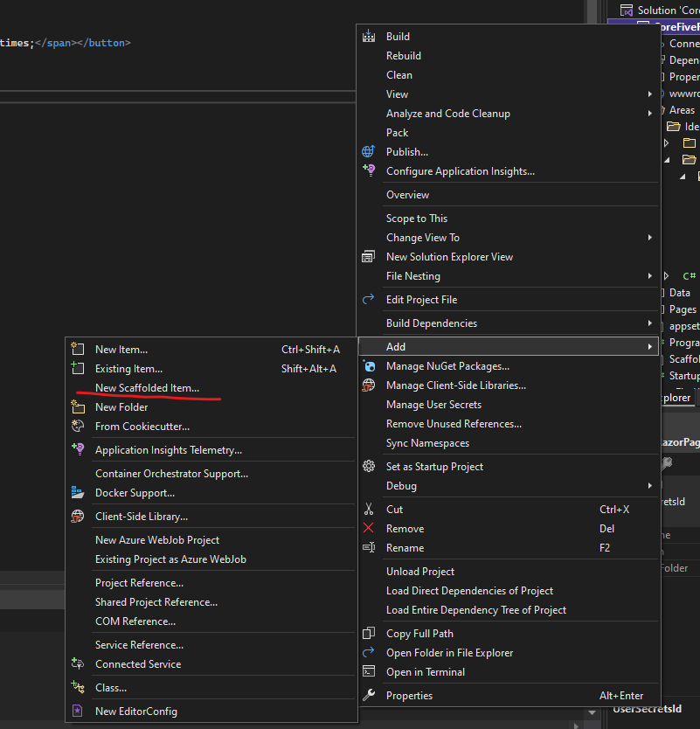This screenshot has width=700, height=729.
Task: Click the Rename icon
Action: [369, 548]
